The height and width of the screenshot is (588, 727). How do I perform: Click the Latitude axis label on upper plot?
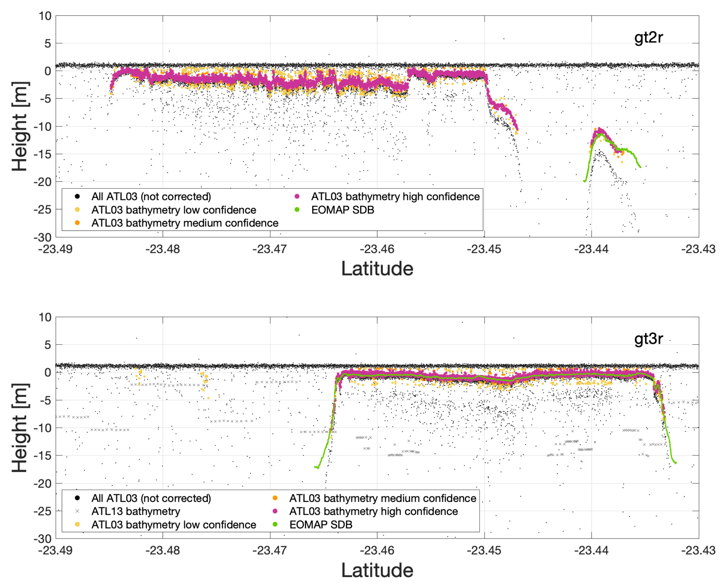(x=377, y=268)
